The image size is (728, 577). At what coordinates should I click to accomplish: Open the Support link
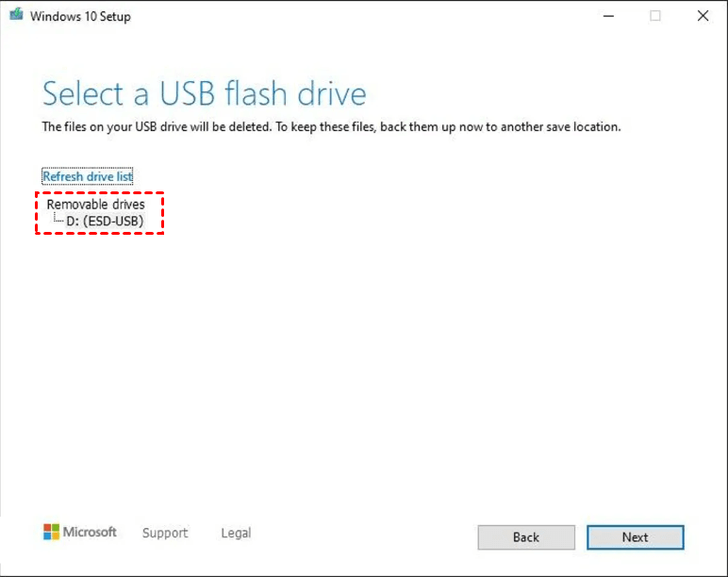click(165, 533)
